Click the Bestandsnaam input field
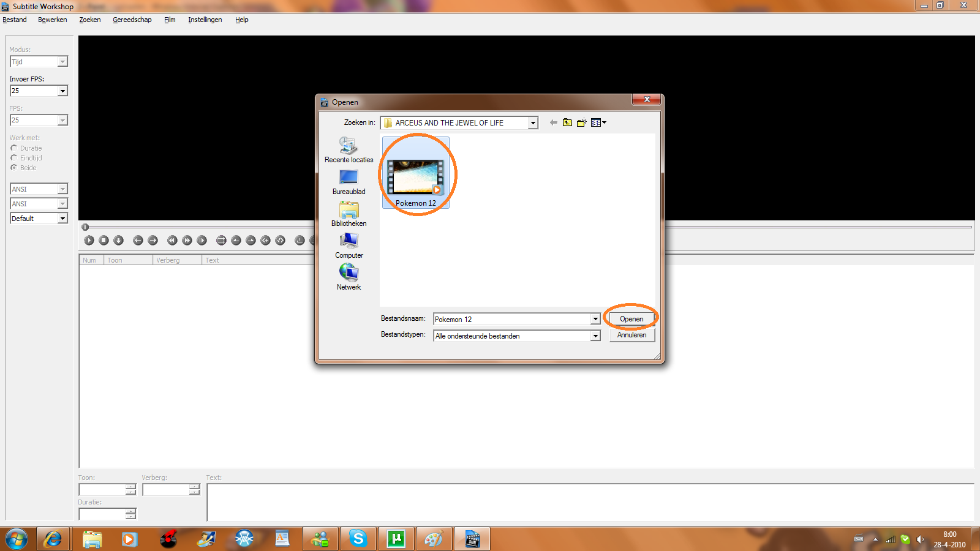 tap(511, 319)
